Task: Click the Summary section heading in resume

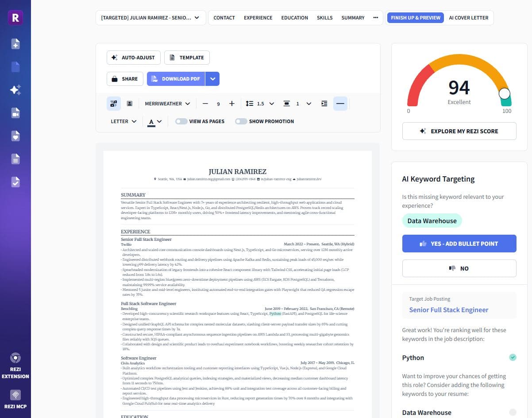Action: (x=133, y=195)
